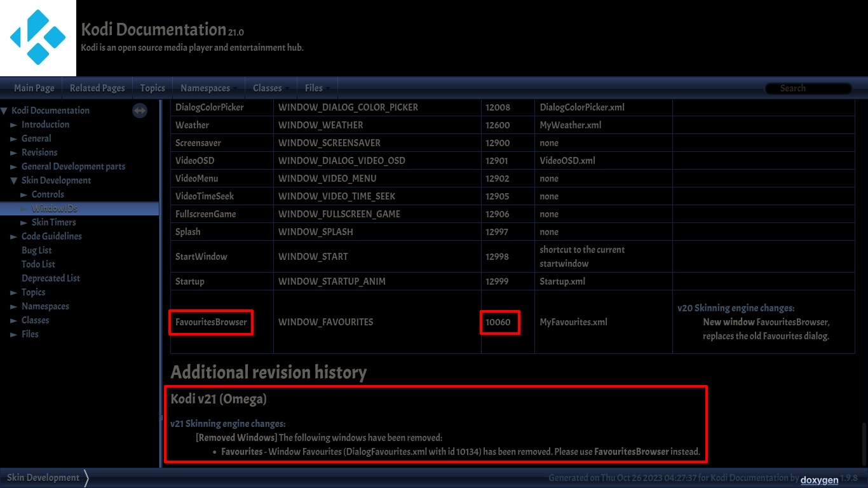
Task: Click the WINDOW_WEATHER cell
Action: [377, 125]
